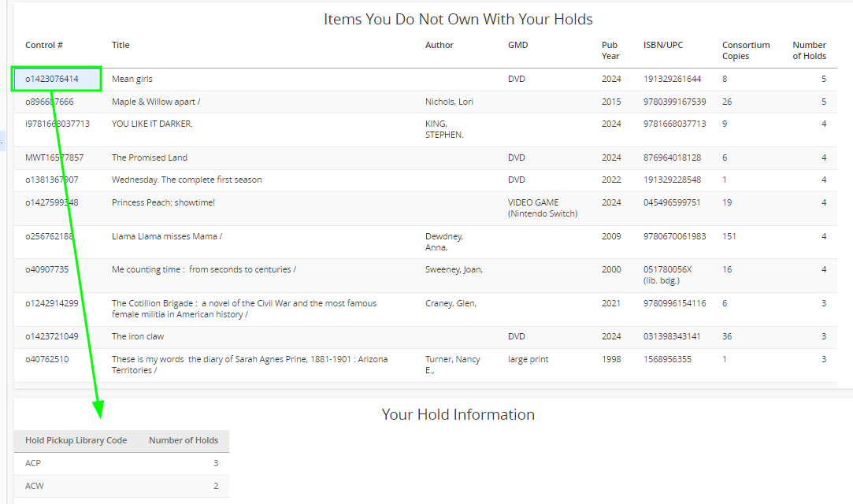Select author Dewdney, Anna,
The image size is (853, 504).
[444, 242]
